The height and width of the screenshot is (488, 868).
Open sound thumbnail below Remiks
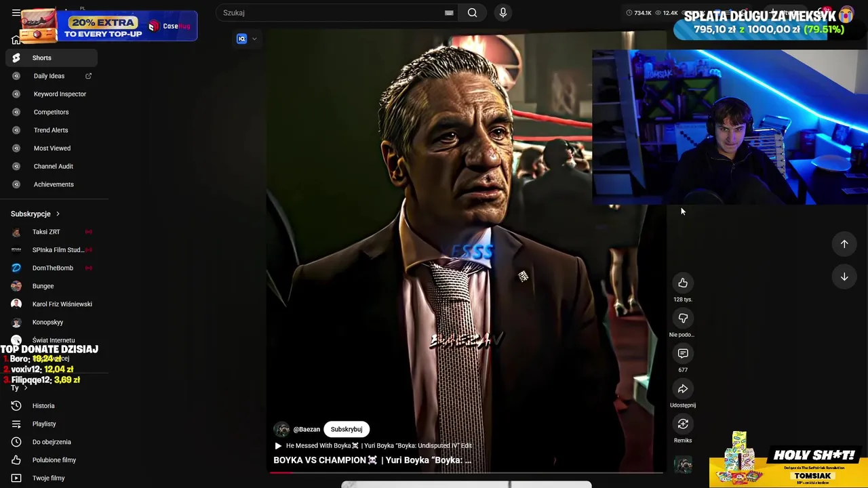[683, 464]
